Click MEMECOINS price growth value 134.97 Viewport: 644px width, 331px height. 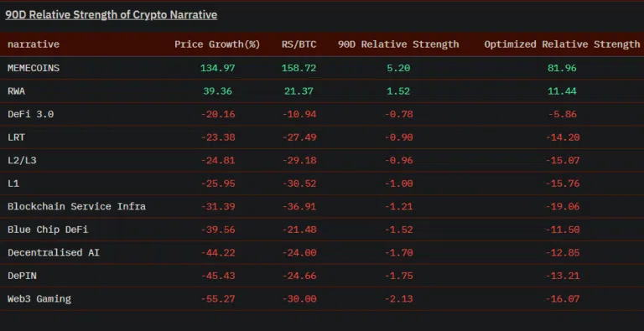(218, 68)
